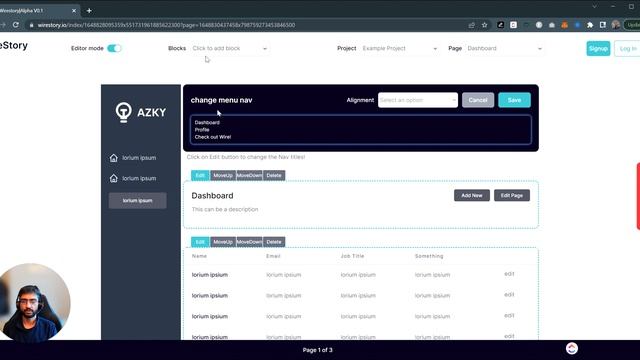Bookmark the page with the star icon
Image resolution: width=640 pixels, height=360 pixels.
(x=484, y=25)
